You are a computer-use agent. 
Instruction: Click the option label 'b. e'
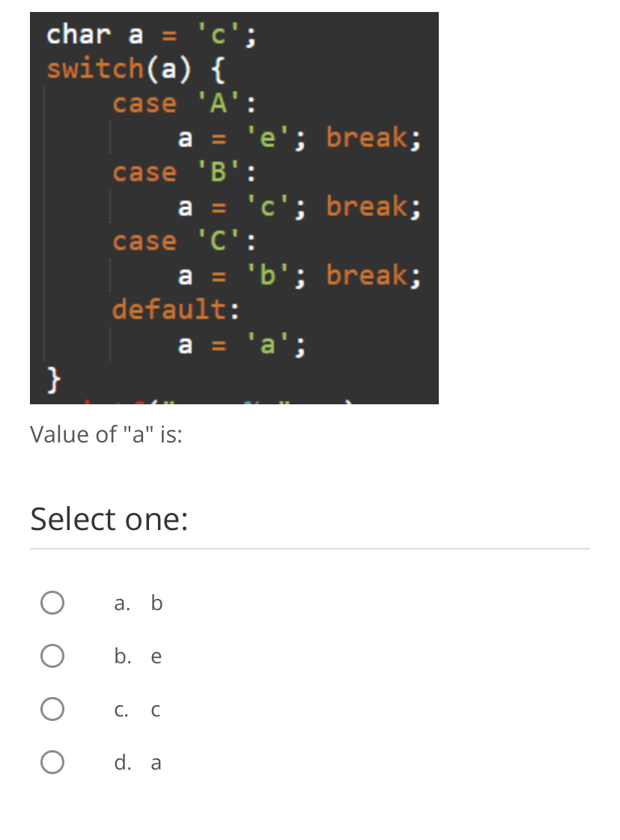pos(137,656)
